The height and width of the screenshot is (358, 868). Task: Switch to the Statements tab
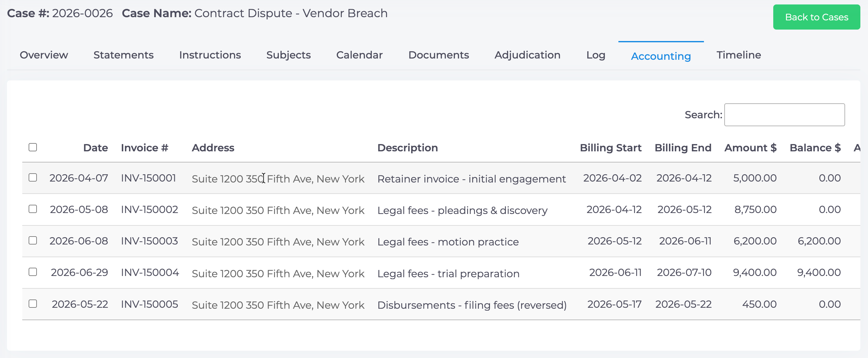[x=123, y=55]
